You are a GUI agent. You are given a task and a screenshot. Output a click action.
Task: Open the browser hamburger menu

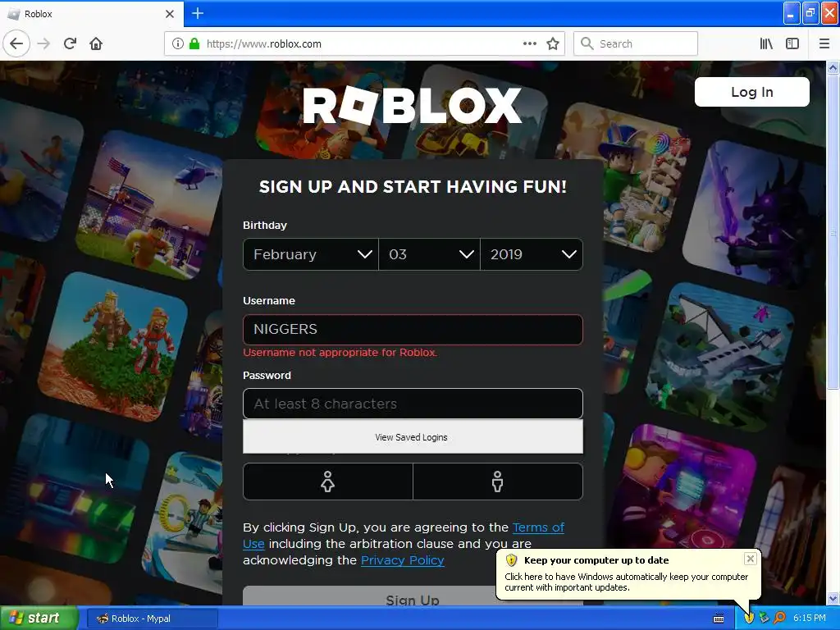[x=824, y=43]
